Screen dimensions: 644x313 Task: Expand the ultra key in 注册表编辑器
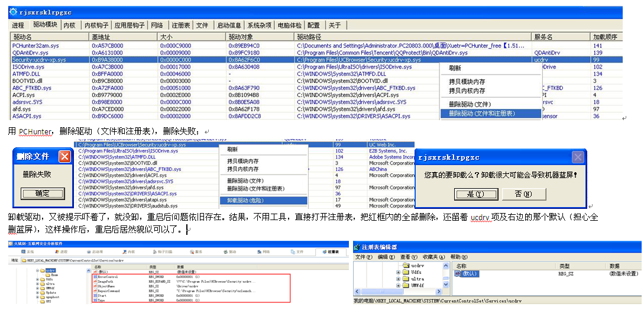coord(398,279)
